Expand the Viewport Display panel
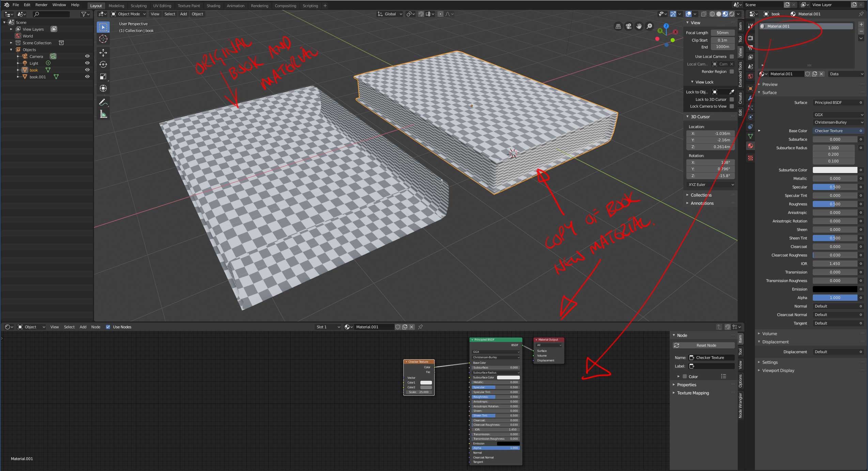Image resolution: width=868 pixels, height=471 pixels. point(778,371)
